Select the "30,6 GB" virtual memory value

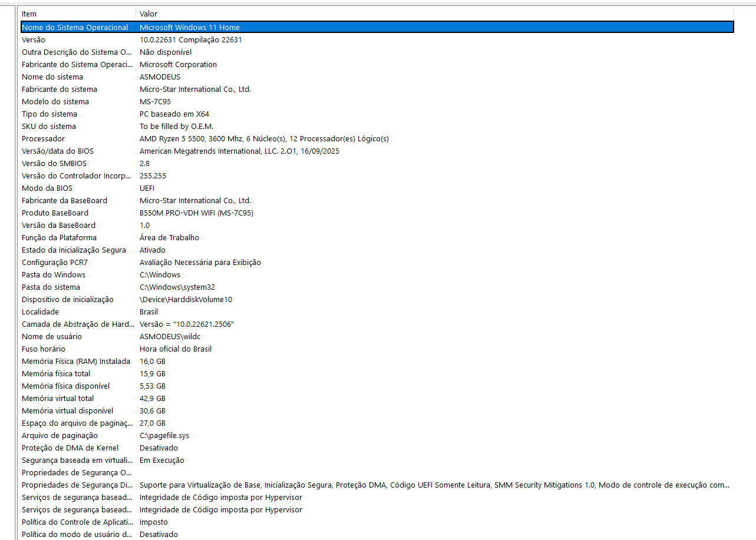153,410
